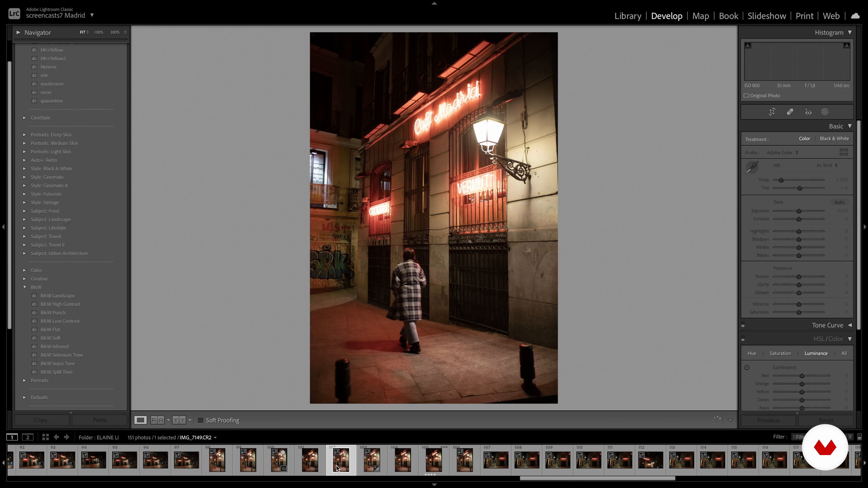Switch to the Library module
Image resolution: width=868 pixels, height=488 pixels.
[628, 16]
